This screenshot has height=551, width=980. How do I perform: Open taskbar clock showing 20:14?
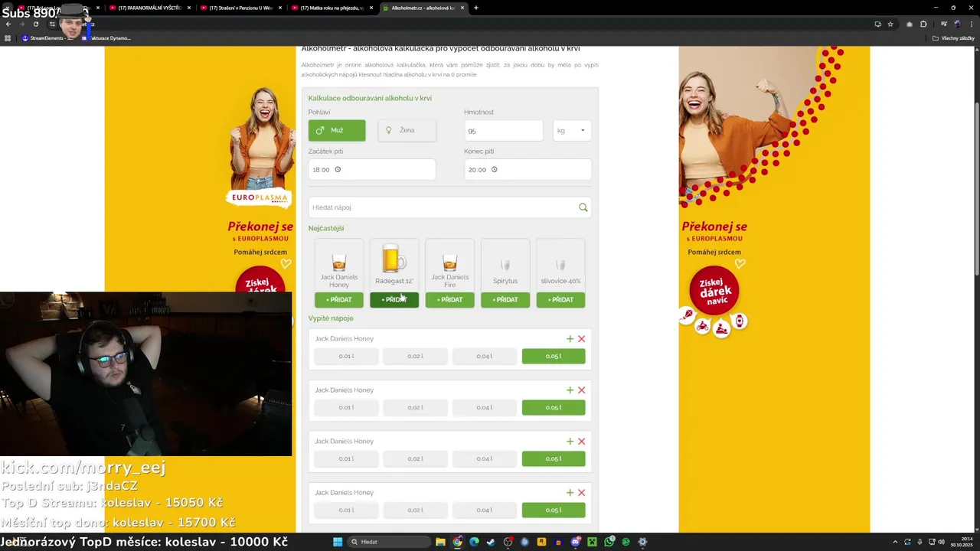[x=961, y=542]
